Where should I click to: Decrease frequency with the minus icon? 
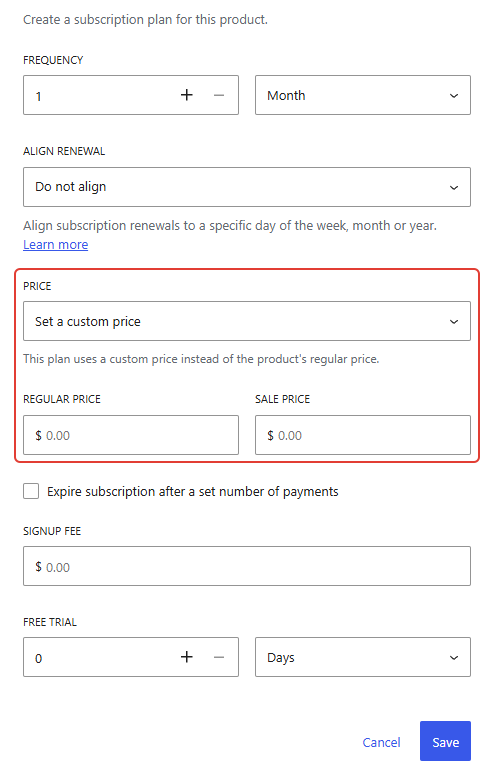click(219, 95)
